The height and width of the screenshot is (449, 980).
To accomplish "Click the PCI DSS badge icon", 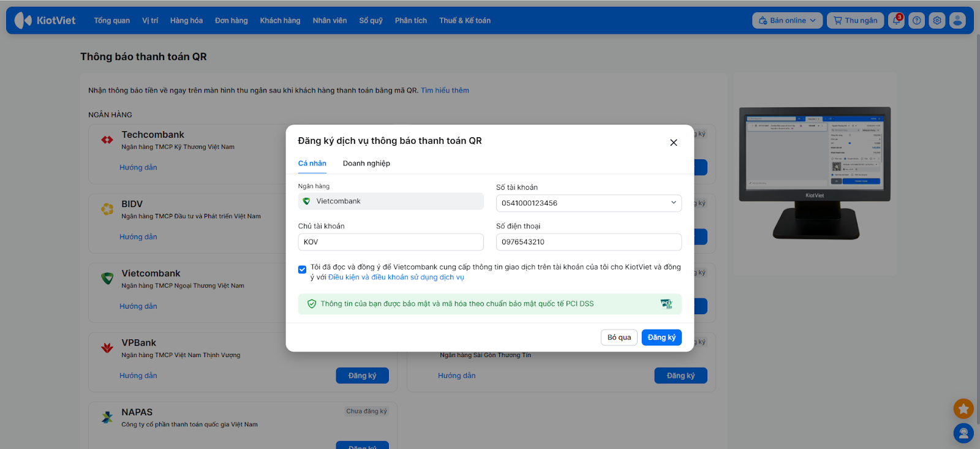I will pyautogui.click(x=666, y=304).
